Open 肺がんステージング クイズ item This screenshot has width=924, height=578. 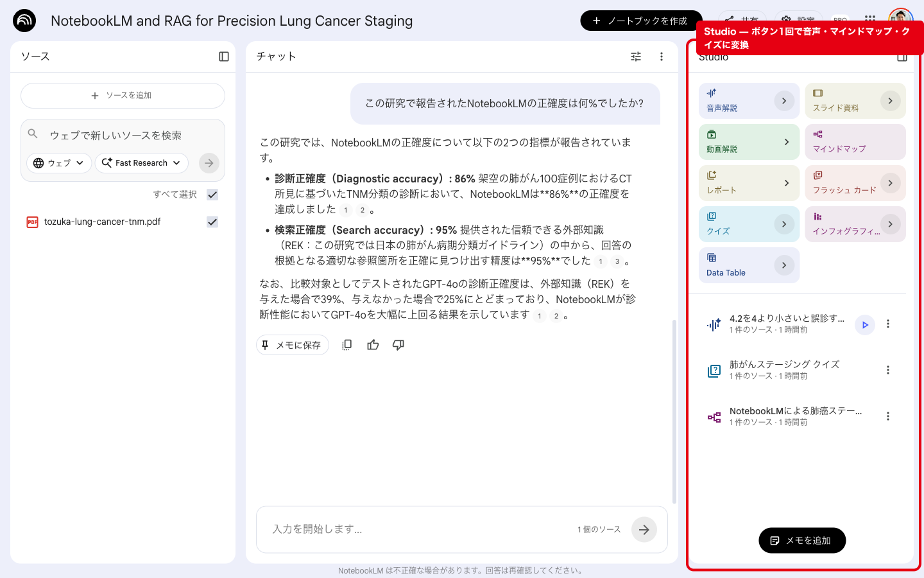coord(784,371)
